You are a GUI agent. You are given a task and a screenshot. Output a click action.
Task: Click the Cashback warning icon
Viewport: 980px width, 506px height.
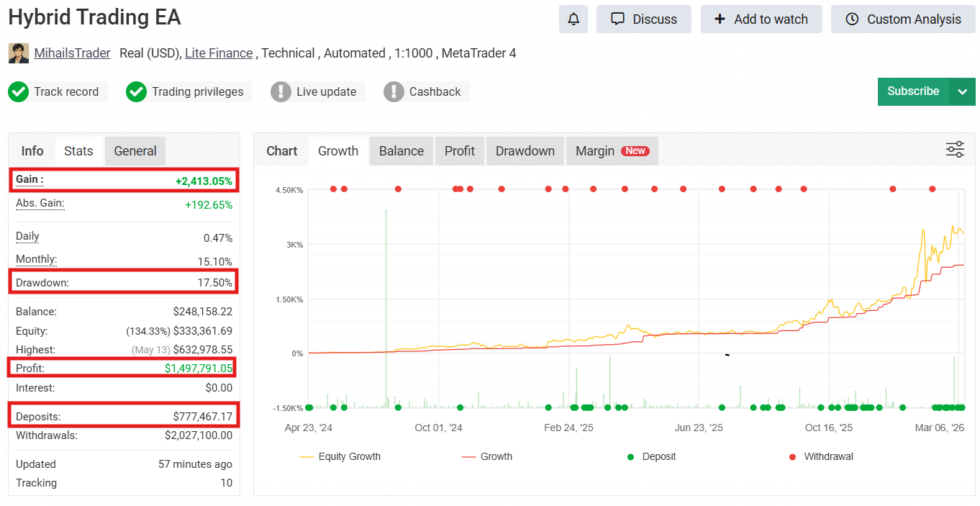coord(394,92)
